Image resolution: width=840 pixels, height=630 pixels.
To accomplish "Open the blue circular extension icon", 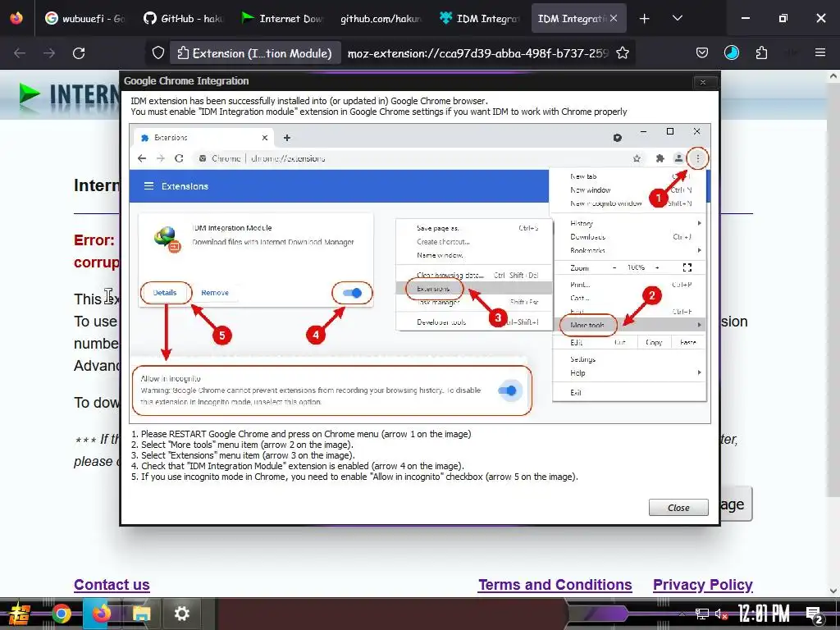I will [731, 52].
